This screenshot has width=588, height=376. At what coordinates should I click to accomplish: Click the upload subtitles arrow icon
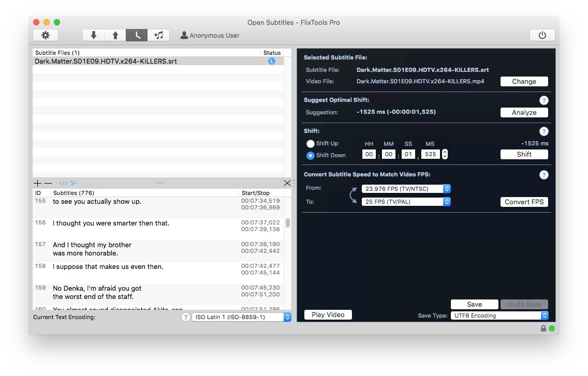click(115, 35)
